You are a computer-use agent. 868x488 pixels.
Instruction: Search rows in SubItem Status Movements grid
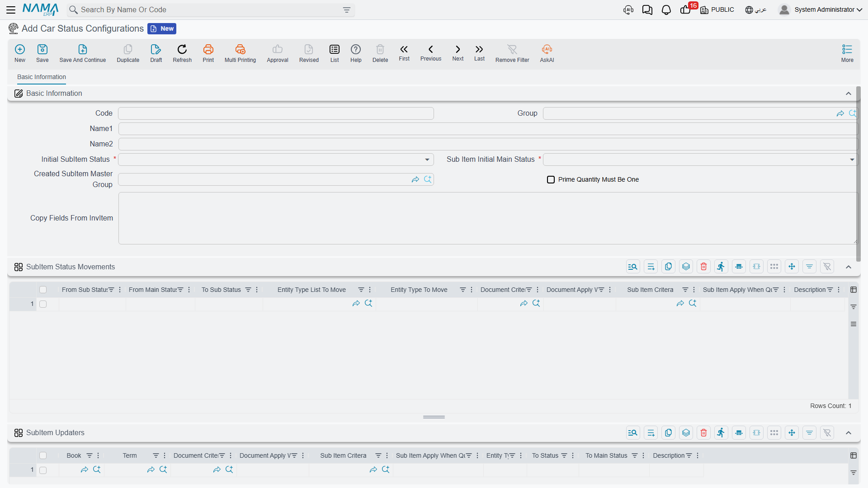pyautogui.click(x=633, y=267)
